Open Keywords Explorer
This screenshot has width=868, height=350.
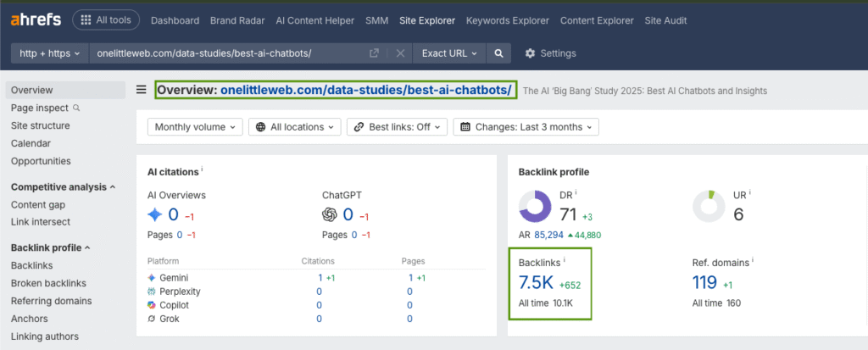click(508, 20)
